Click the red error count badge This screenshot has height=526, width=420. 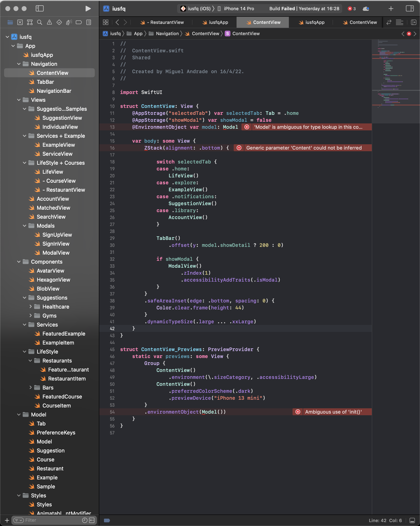(352, 9)
